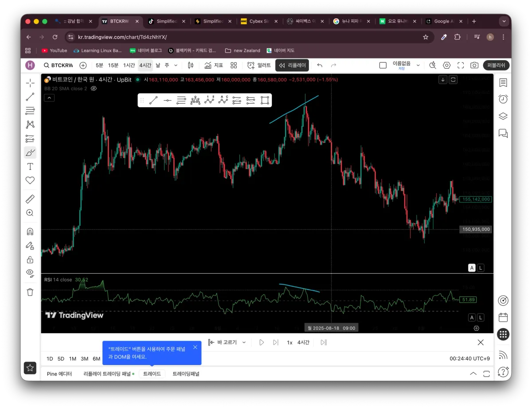532x408 pixels.
Task: Open the Pine 에디터 tab at bottom
Action: click(x=60, y=373)
